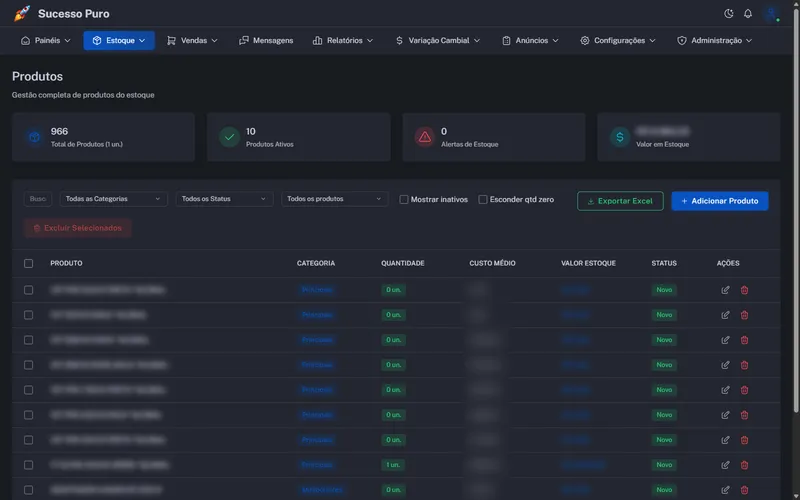Click the CUSTO MÉDIO column header
The height and width of the screenshot is (500, 800).
pos(492,263)
